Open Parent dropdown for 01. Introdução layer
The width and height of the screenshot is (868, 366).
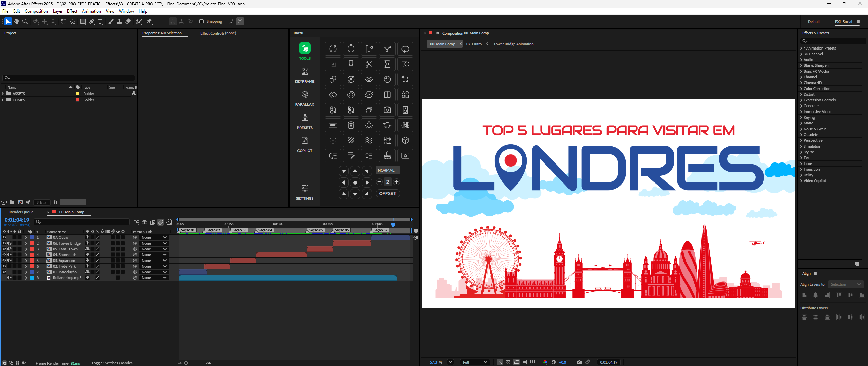(154, 272)
